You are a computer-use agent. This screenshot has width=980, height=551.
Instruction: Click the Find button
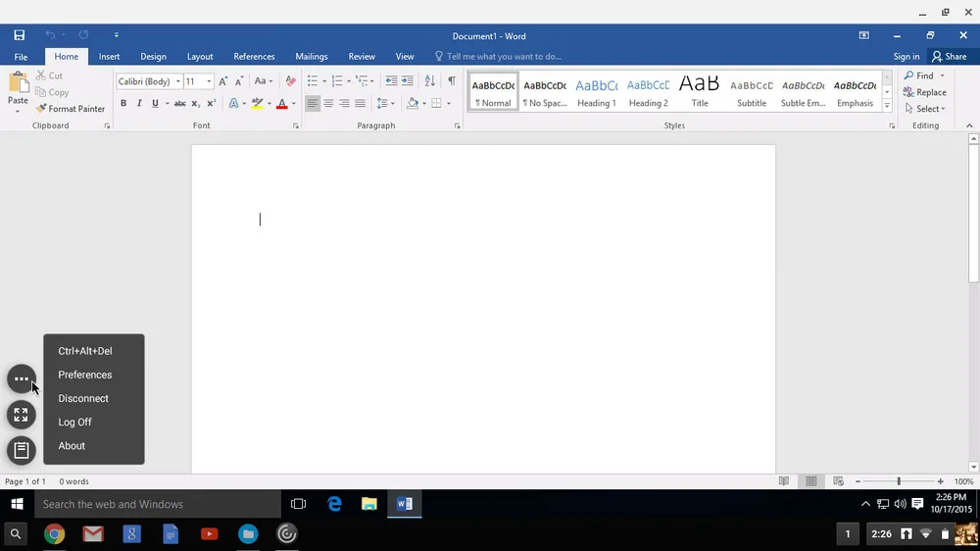coord(918,75)
